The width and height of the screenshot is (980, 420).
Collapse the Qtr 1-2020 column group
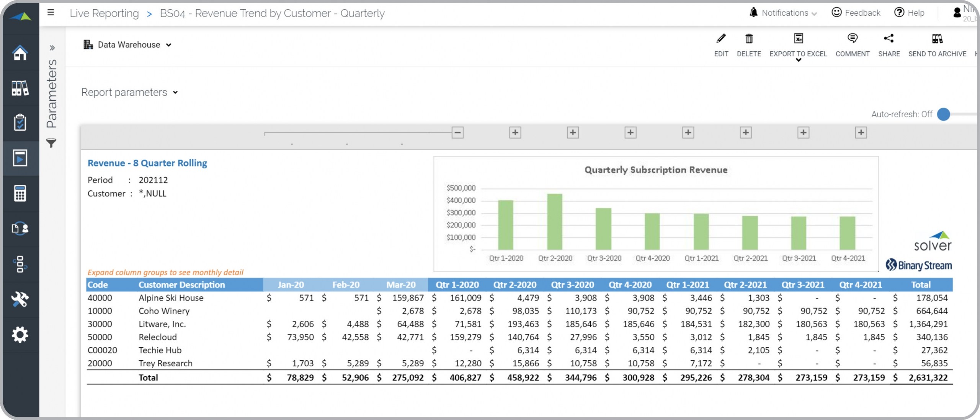tap(457, 132)
